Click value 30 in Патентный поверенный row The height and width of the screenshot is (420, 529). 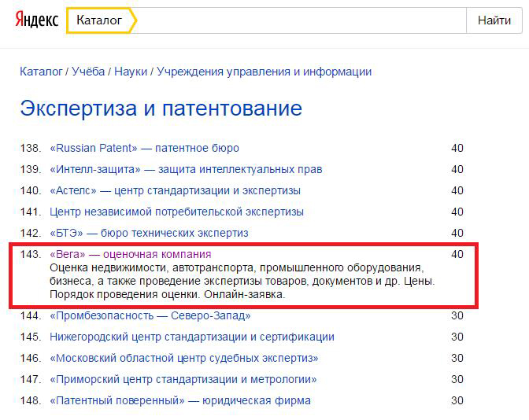coord(457,400)
